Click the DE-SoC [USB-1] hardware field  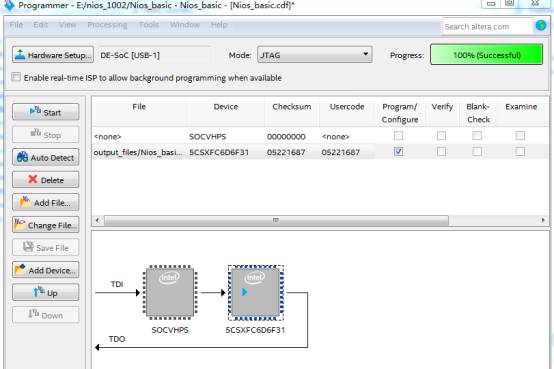[154, 55]
